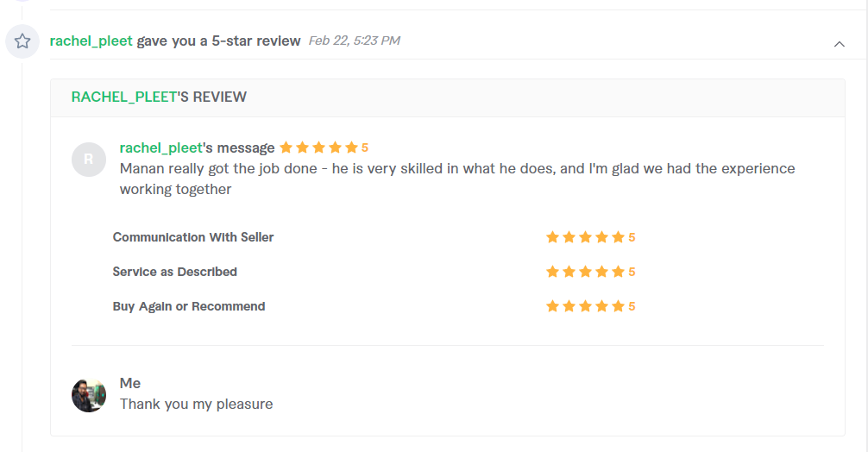Click the gray R avatar of rachel_pleet
The height and width of the screenshot is (452, 868).
coord(89,160)
